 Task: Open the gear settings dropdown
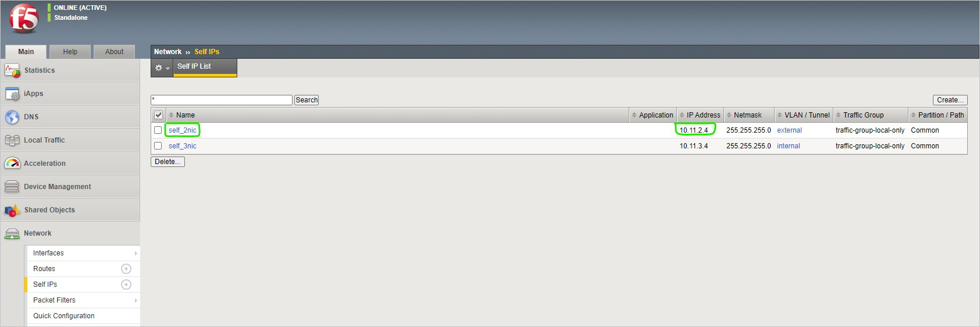[x=162, y=68]
